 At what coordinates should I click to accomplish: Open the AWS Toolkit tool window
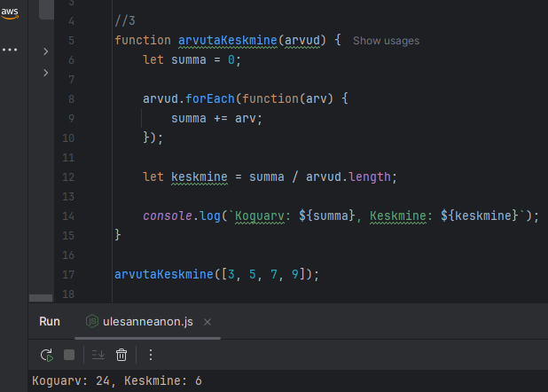(x=10, y=11)
